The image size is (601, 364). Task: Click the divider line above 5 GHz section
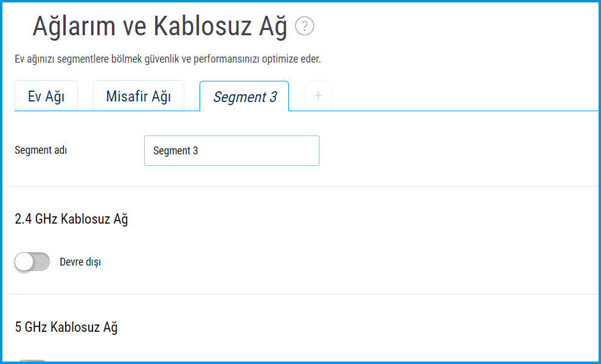(x=304, y=294)
